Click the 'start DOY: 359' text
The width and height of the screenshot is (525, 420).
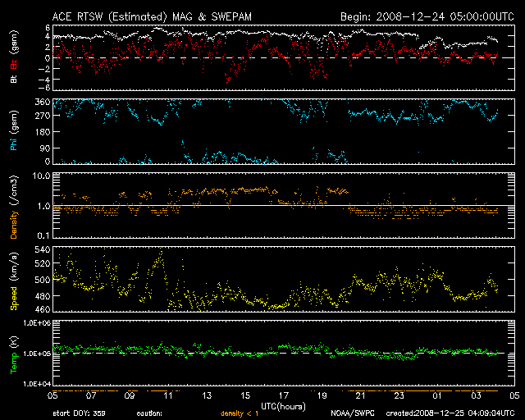pos(80,414)
